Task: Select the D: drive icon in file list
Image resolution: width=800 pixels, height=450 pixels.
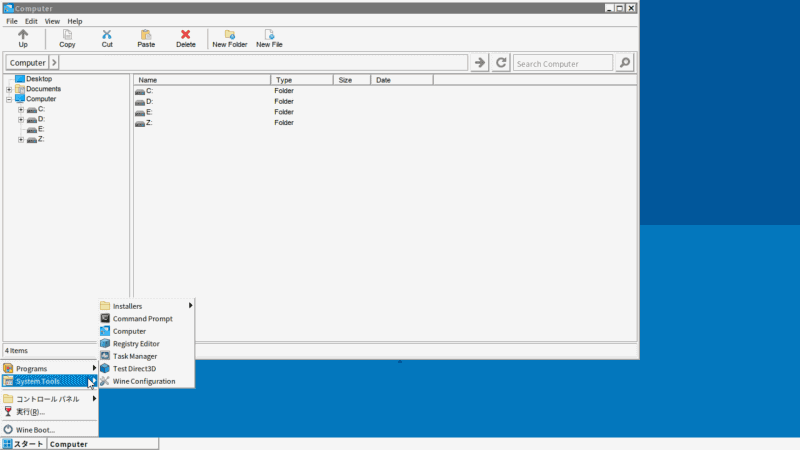Action: [140, 102]
